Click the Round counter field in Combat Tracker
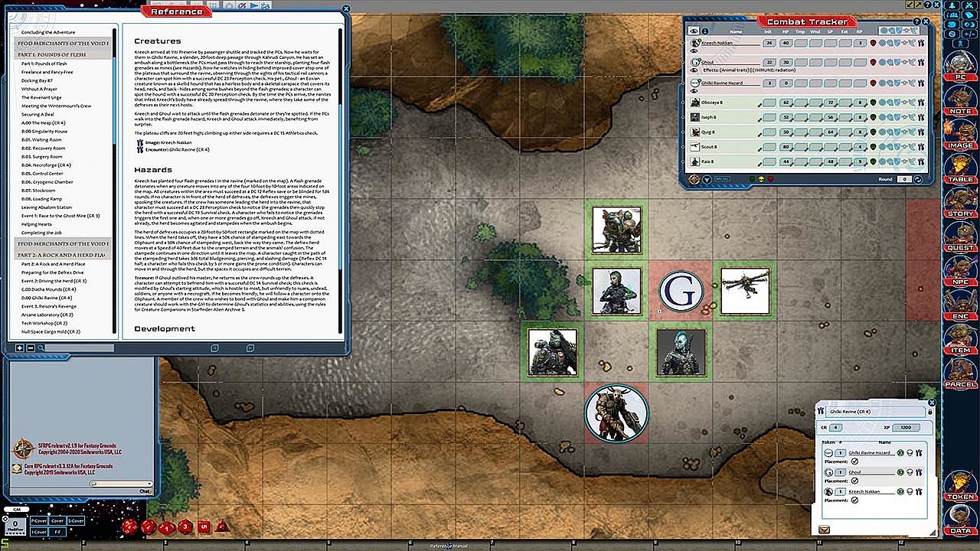Viewport: 980px width, 551px height. tap(906, 179)
